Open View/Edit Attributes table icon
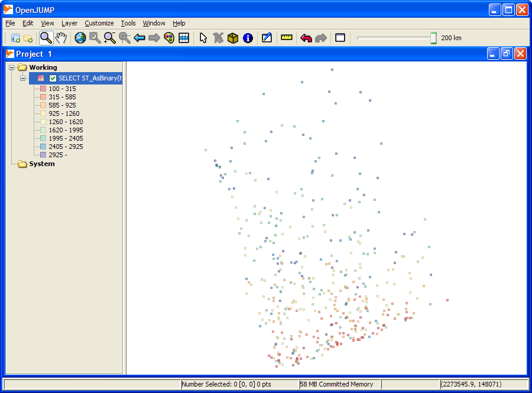The image size is (532, 393). point(184,38)
